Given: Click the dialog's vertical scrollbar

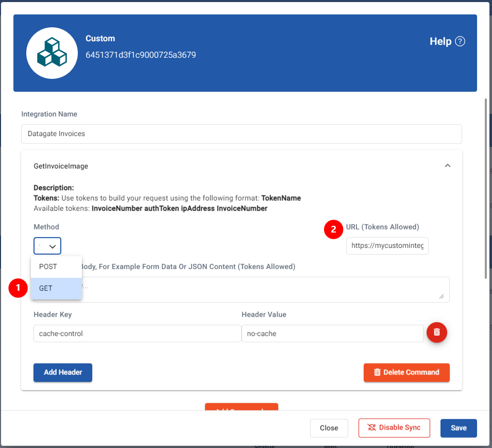Looking at the screenshot, I should coord(486,186).
